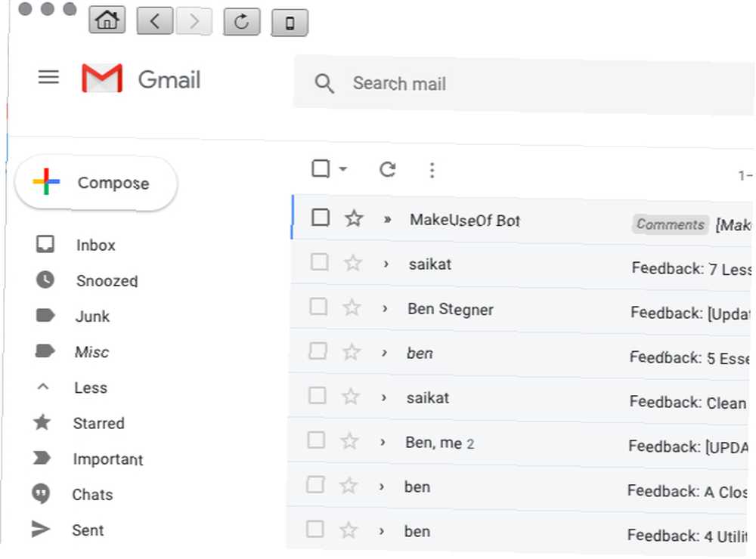View the Important folder
This screenshot has width=756, height=559.
point(88,459)
